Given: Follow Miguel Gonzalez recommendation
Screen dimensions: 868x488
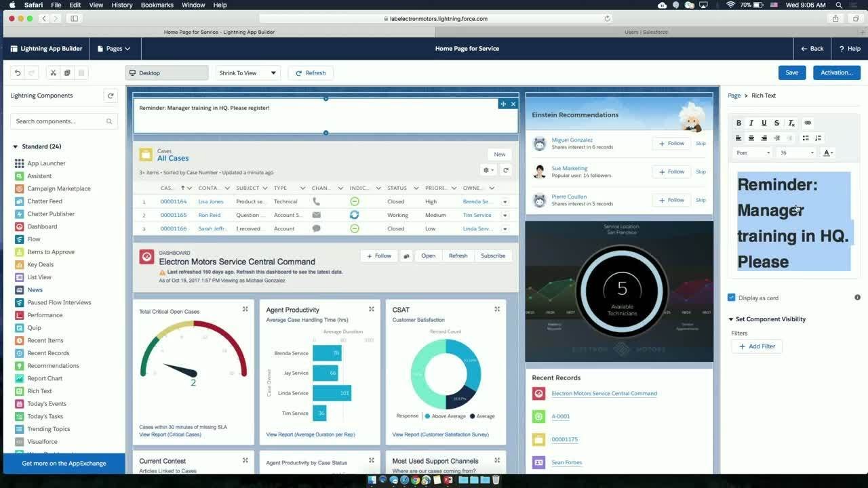Looking at the screenshot, I should (x=671, y=143).
